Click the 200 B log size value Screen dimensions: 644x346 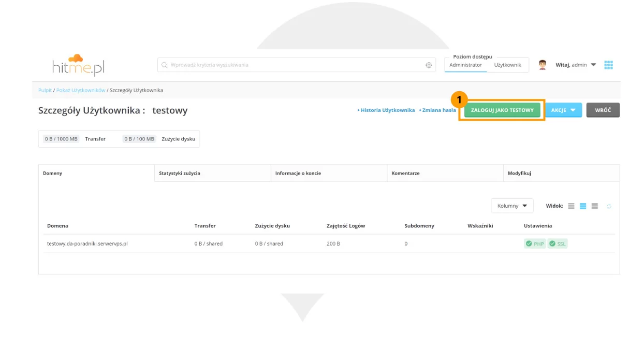333,243
